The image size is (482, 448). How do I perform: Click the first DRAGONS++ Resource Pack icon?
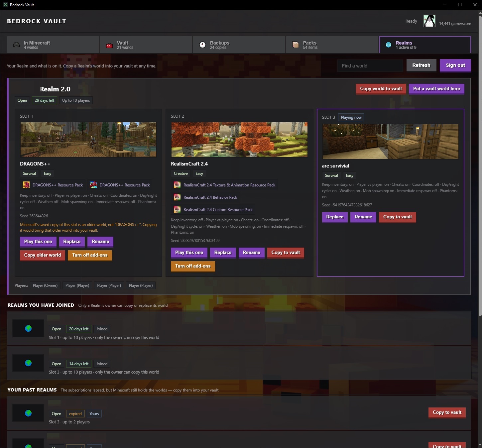pyautogui.click(x=26, y=185)
